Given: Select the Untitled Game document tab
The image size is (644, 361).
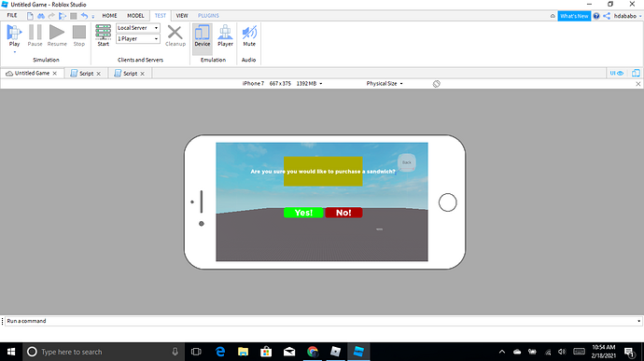Looking at the screenshot, I should 32,73.
